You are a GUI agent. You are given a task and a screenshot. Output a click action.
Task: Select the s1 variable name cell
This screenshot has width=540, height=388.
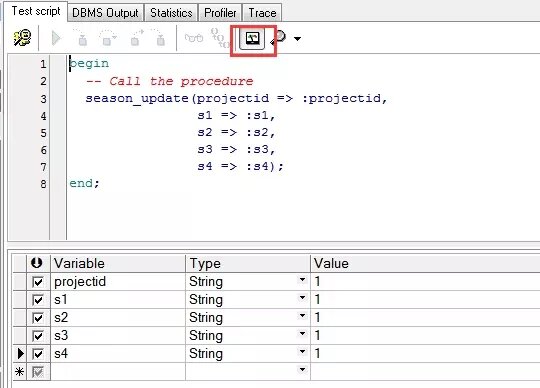[x=118, y=300]
